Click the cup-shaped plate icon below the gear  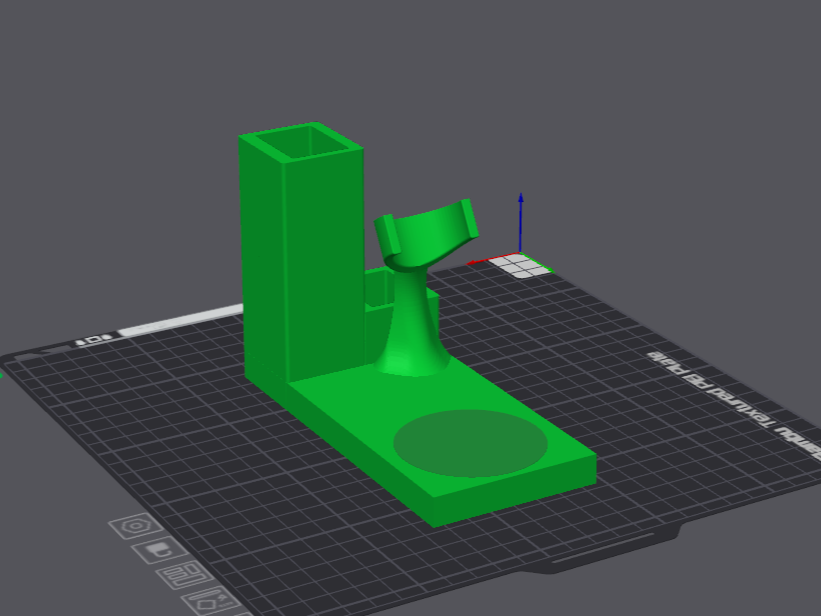[160, 550]
